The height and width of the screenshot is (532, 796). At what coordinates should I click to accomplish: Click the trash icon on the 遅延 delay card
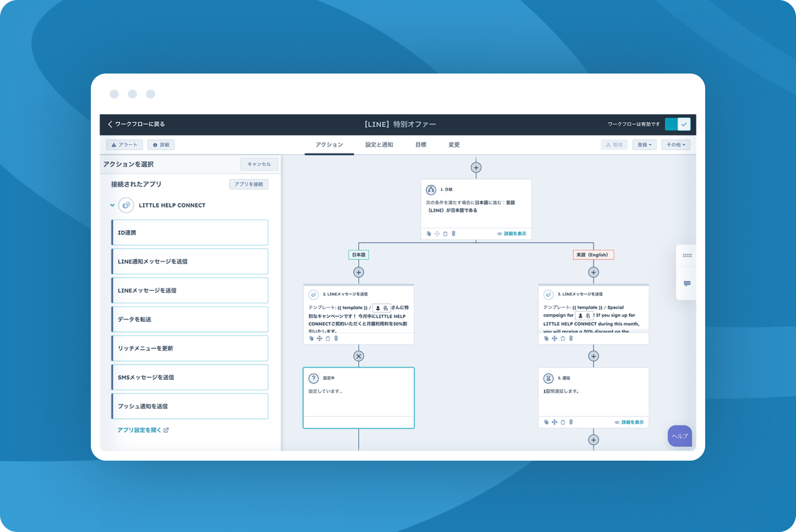[x=571, y=422]
